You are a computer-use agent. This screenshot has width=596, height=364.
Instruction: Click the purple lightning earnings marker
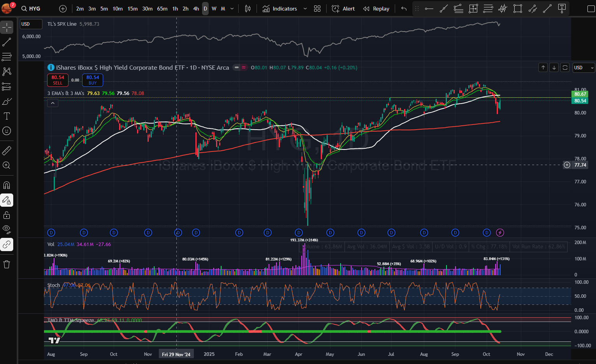coord(500,233)
